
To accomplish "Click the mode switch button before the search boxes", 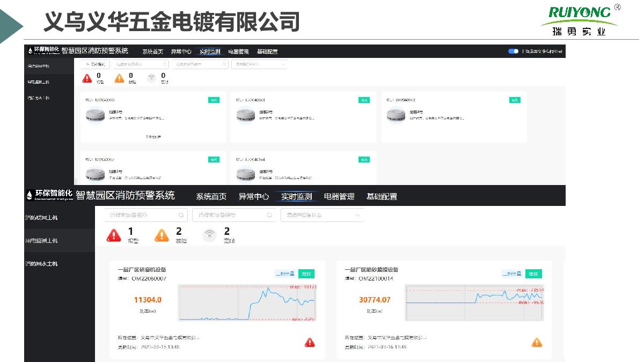I will (95, 64).
